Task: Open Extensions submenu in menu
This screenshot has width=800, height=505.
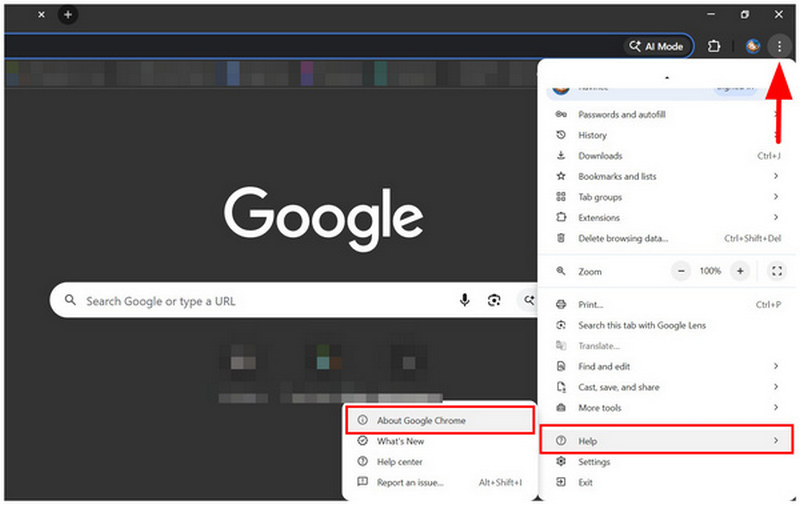Action: tap(667, 218)
